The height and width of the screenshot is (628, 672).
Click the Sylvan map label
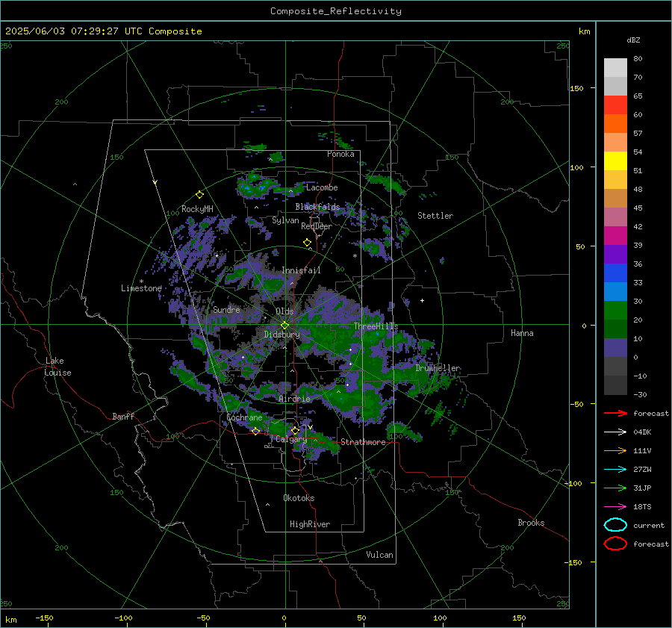click(285, 220)
